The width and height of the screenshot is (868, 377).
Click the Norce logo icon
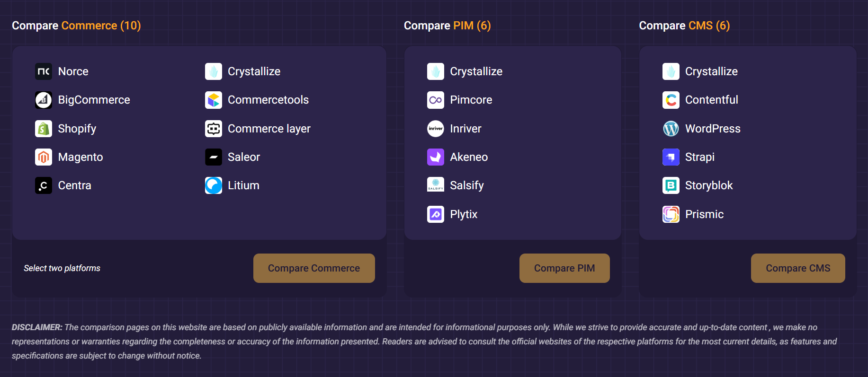[44, 71]
